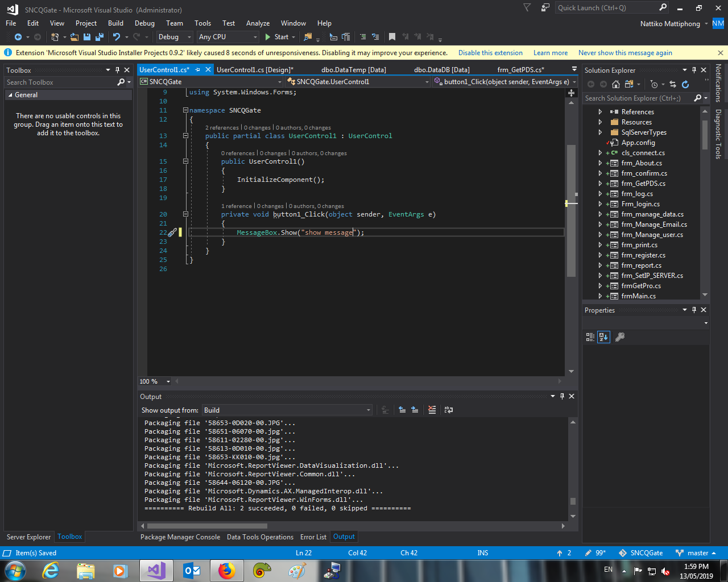This screenshot has width=728, height=582.
Task: Open the Analyze menu
Action: coord(258,23)
